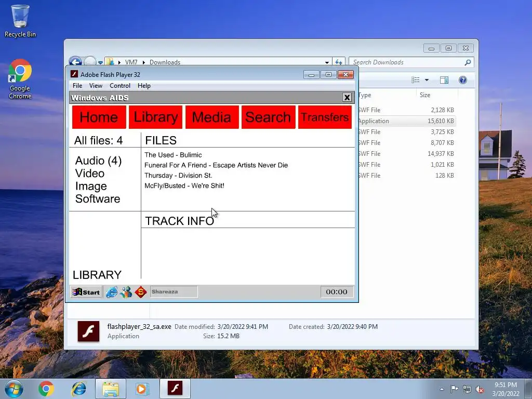Select the Shareaza taskbar button in the Flash movie
This screenshot has width=532, height=399.
pyautogui.click(x=174, y=292)
